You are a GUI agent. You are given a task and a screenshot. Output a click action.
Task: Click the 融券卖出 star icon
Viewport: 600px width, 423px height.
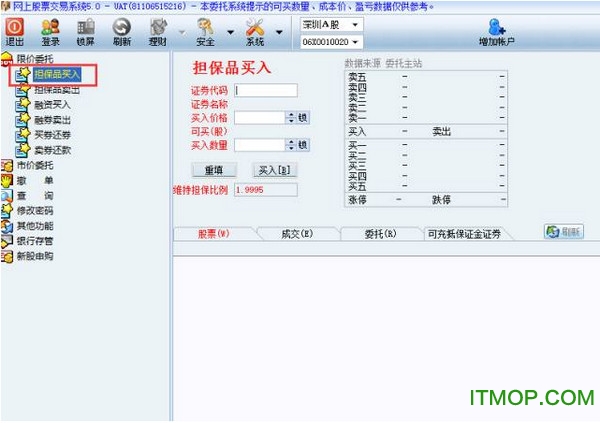23,119
